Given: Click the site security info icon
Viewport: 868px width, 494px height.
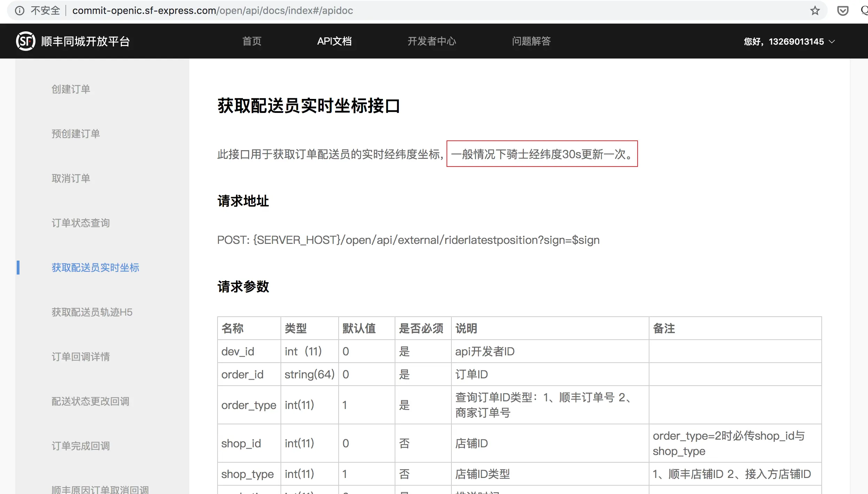Looking at the screenshot, I should [20, 10].
